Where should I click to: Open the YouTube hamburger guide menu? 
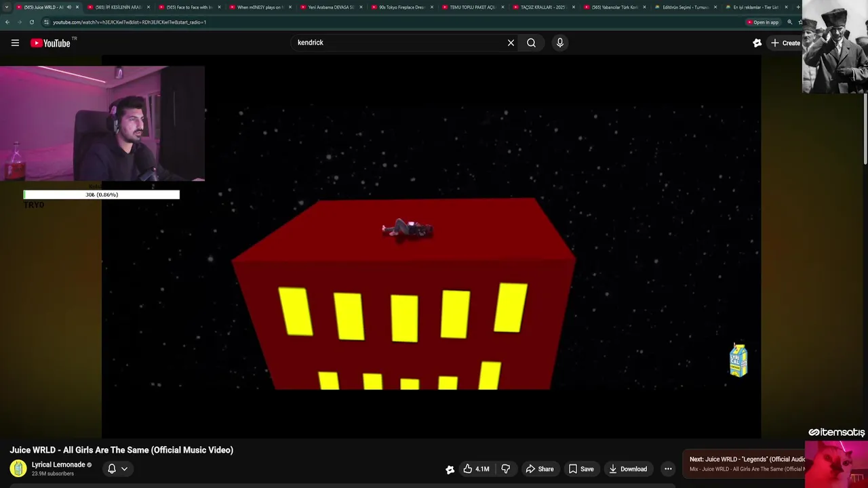point(15,43)
